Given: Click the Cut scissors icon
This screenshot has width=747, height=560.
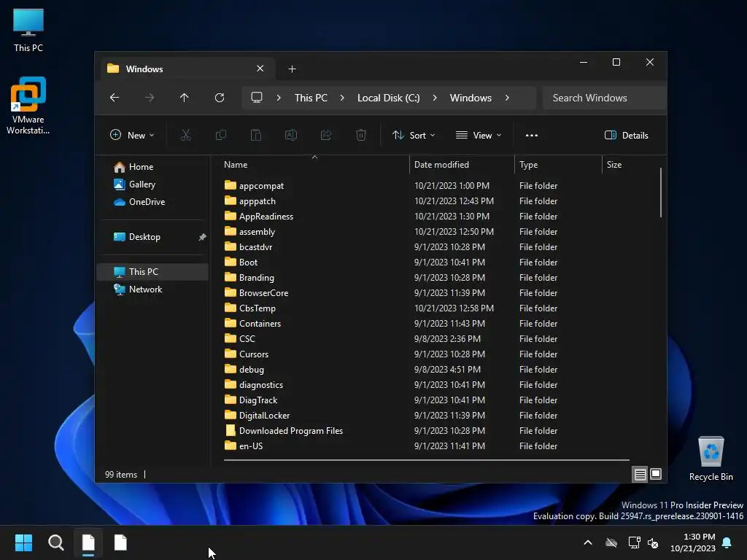Looking at the screenshot, I should click(x=186, y=135).
